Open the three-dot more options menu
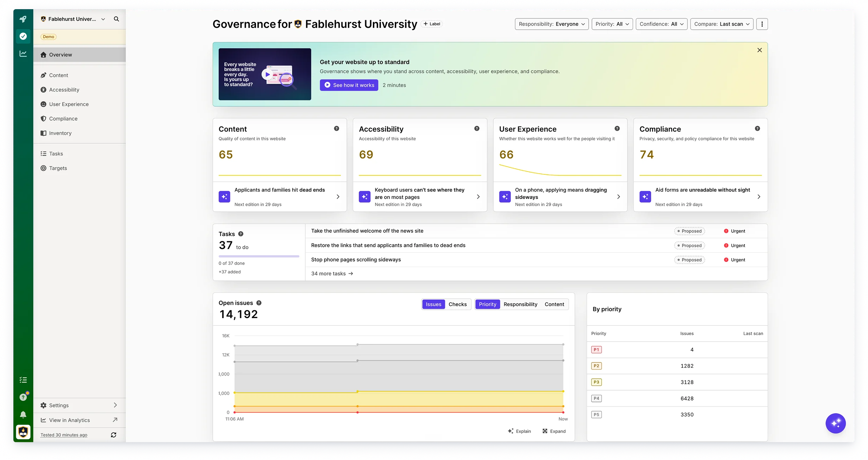Viewport: 868px width, 460px height. point(762,24)
